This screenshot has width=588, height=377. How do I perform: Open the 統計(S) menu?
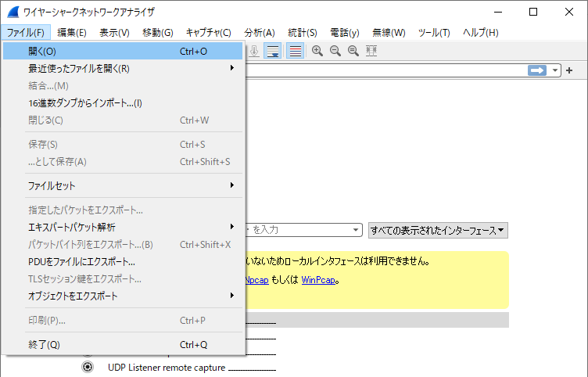303,33
